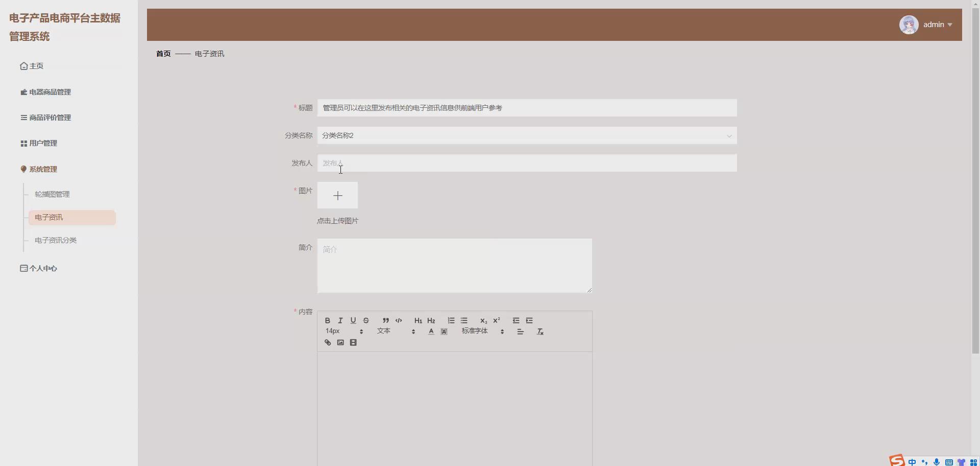
Task: Insert a code block in the editor
Action: [x=399, y=320]
